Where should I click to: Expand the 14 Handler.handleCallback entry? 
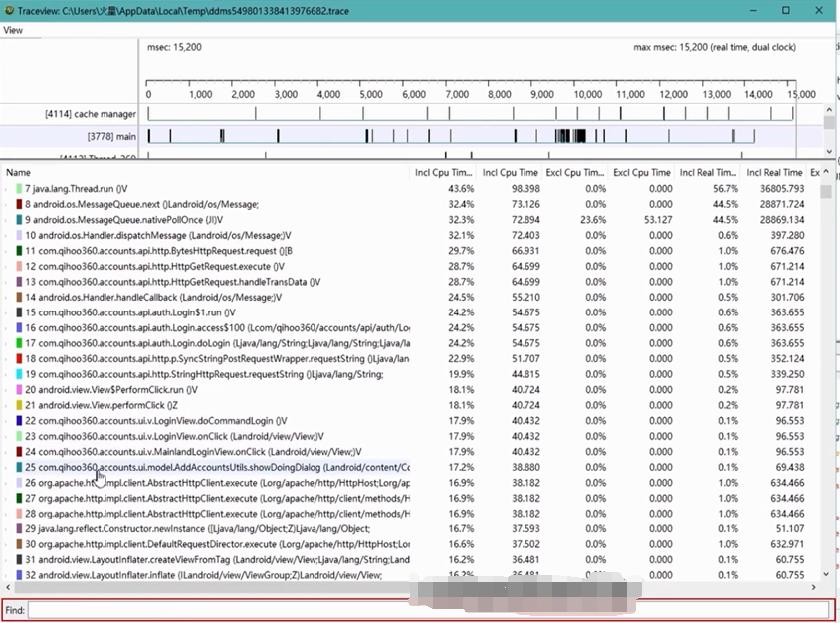pyautogui.click(x=6, y=297)
